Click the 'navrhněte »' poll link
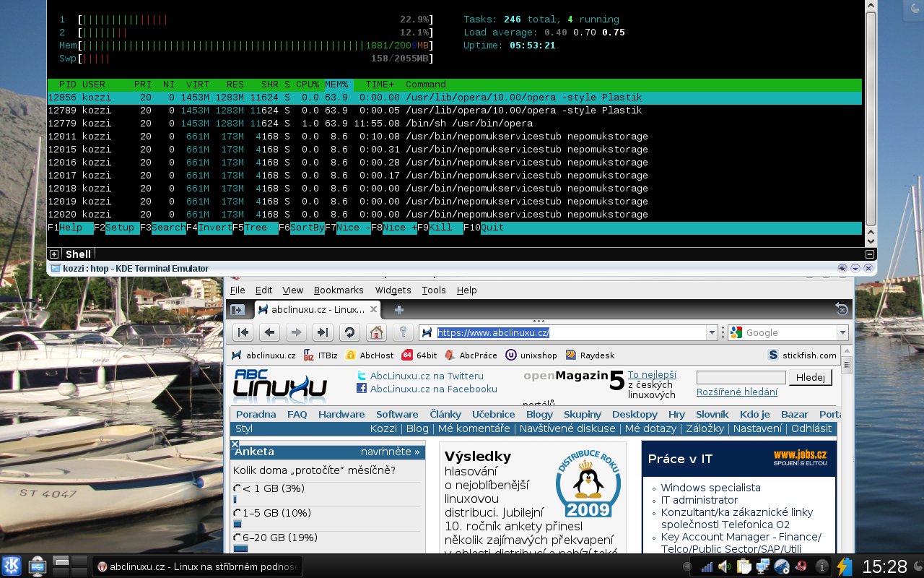The height and width of the screenshot is (578, 924). [x=390, y=452]
